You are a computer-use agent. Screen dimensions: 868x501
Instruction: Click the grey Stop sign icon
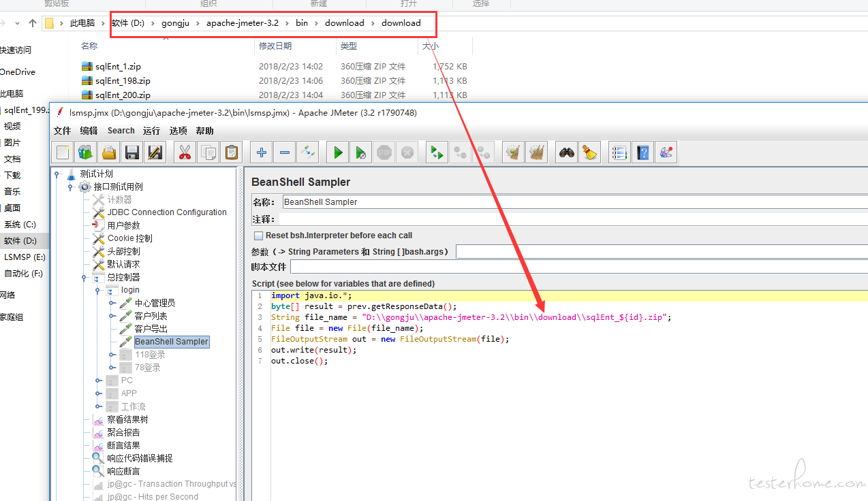(384, 152)
